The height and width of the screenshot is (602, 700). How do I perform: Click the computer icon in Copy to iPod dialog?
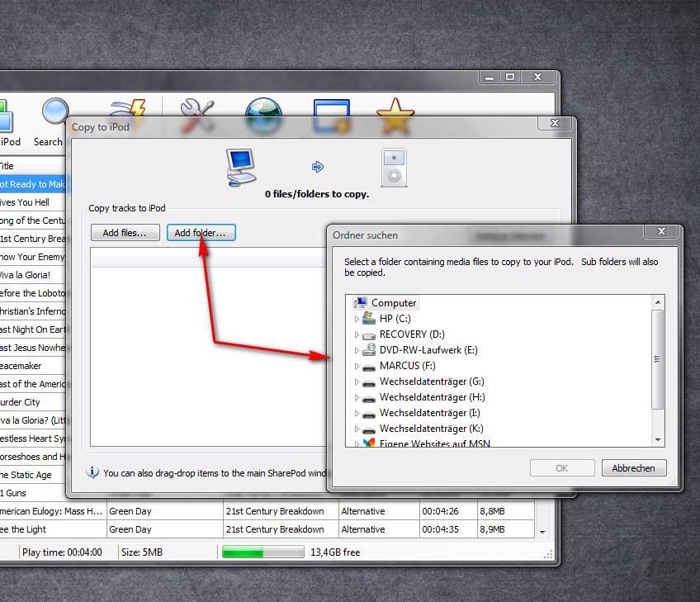point(241,167)
